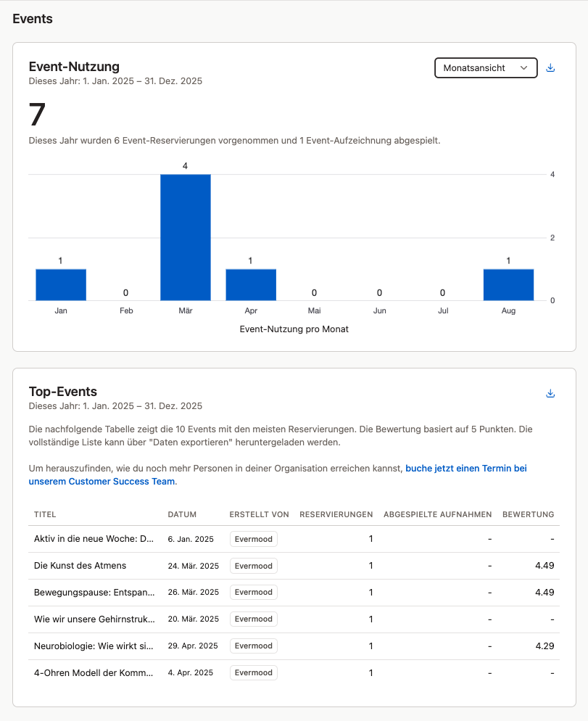Open the Aktiv in die neue Woche event
Viewport: 588px width, 721px height.
point(94,539)
